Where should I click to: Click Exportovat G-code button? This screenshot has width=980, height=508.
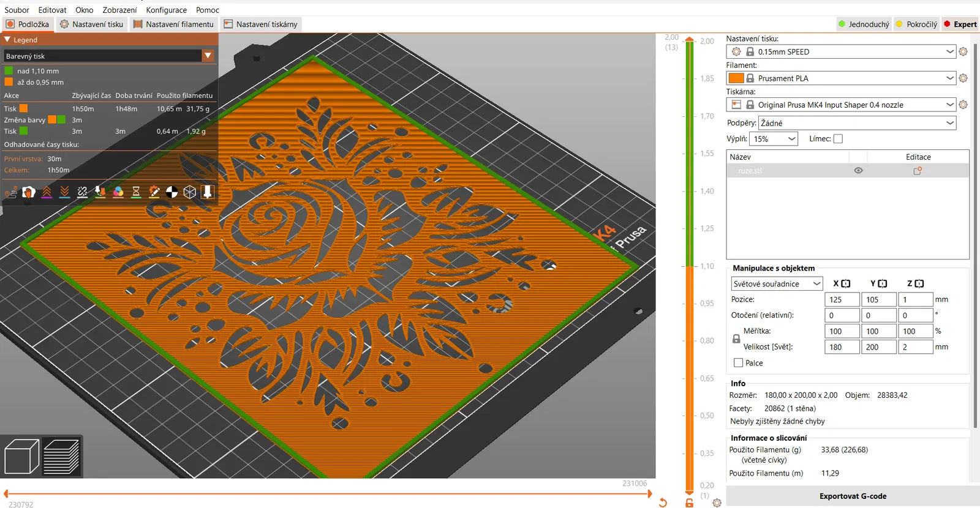pyautogui.click(x=853, y=496)
